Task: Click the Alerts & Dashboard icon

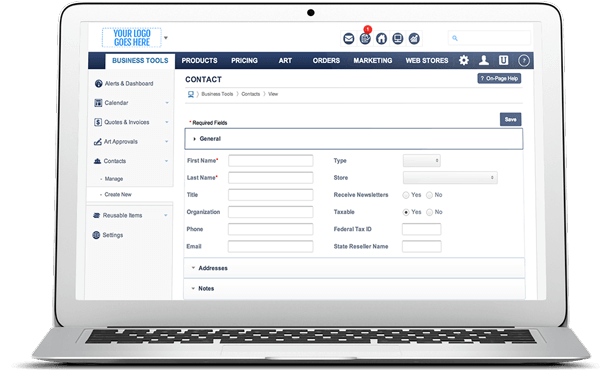Action: pyautogui.click(x=98, y=84)
